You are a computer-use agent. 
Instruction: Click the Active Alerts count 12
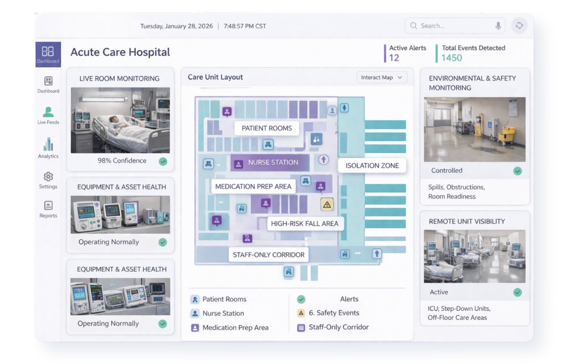point(394,58)
